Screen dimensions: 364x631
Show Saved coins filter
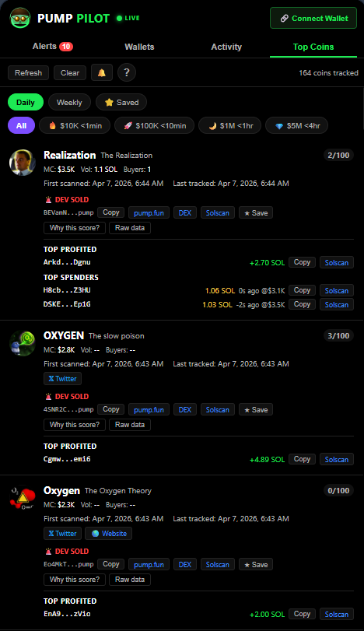point(121,102)
